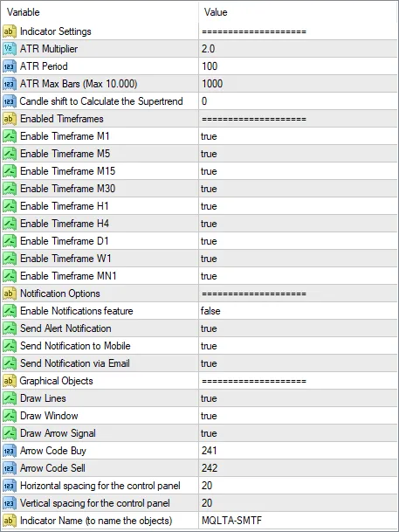Select the Draw Window label

coord(49,416)
